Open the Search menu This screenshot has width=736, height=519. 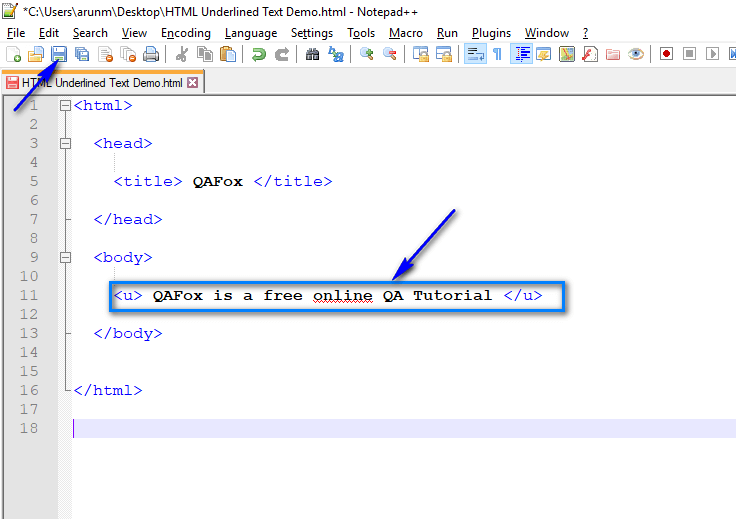coord(90,33)
